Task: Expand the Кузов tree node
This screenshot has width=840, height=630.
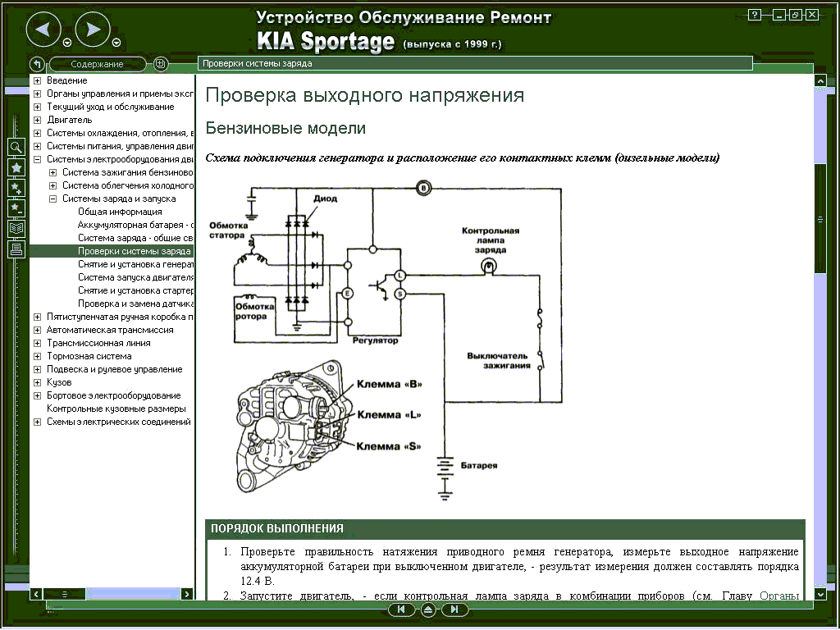Action: tap(38, 382)
